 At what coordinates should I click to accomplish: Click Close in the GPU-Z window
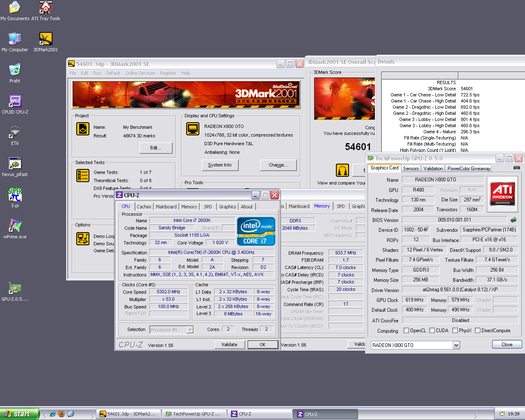tap(507, 345)
